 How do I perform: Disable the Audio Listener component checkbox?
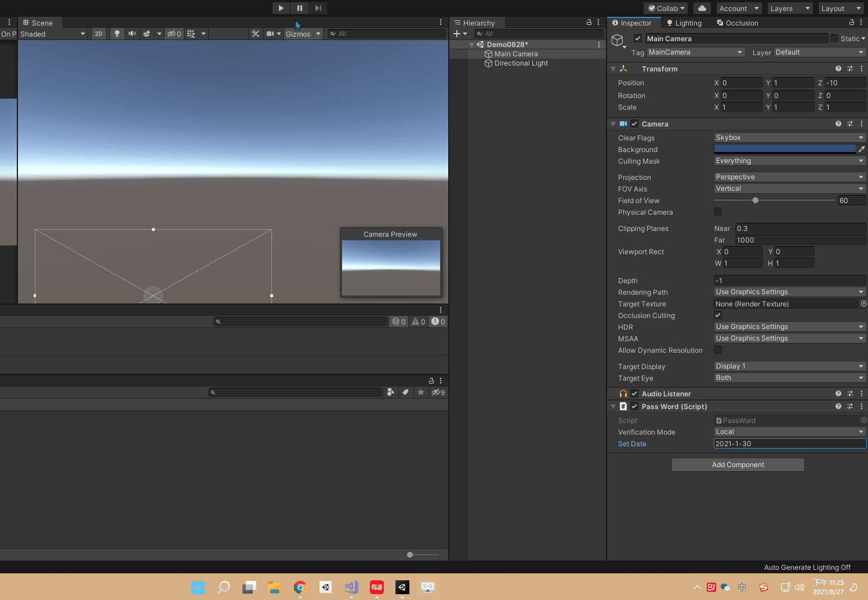point(634,393)
